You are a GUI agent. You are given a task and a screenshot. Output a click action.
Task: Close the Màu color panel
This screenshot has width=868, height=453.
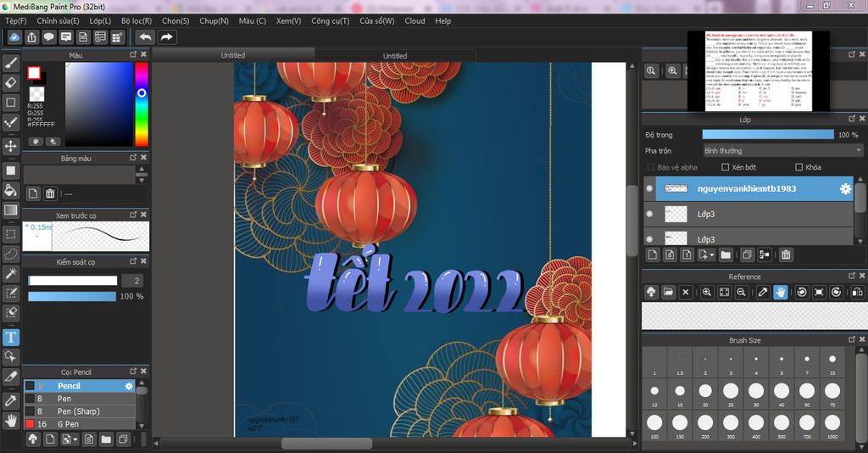click(x=143, y=54)
